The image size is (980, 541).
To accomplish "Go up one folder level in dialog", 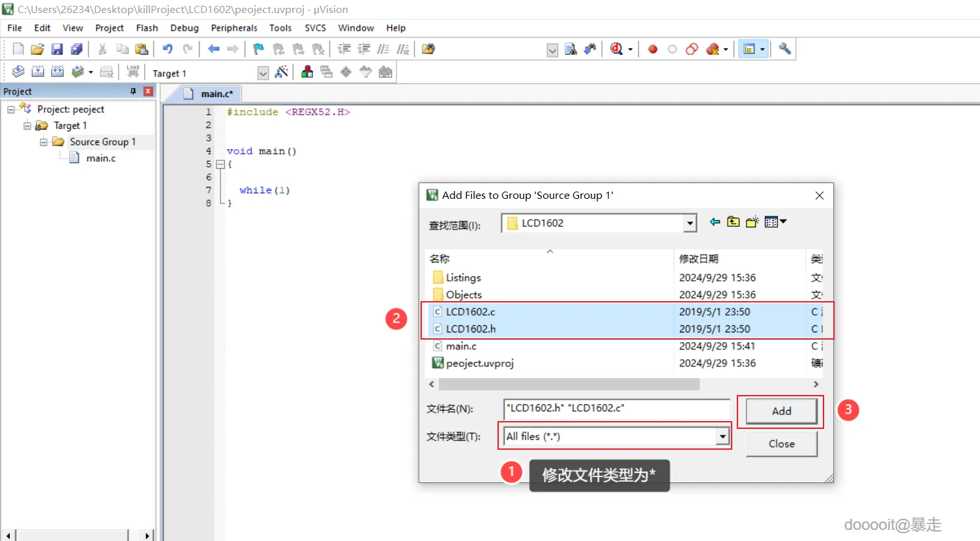I will 734,222.
